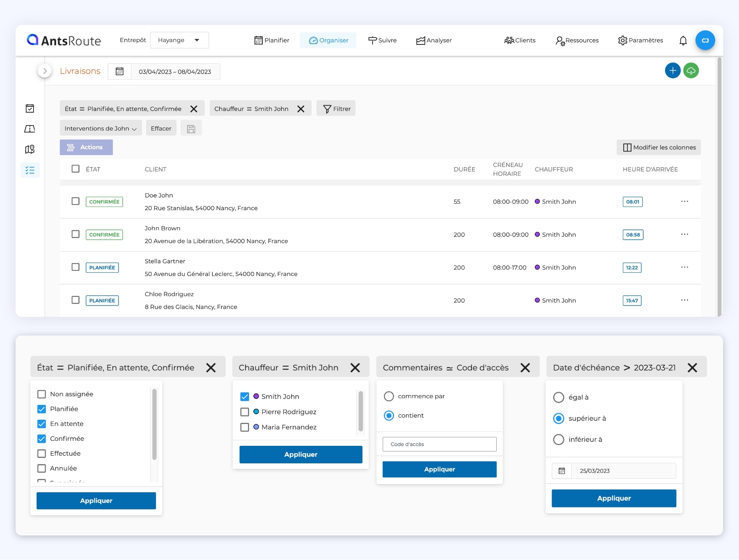This screenshot has width=739, height=560.
Task: Open the date range calendar icon
Action: [x=120, y=72]
